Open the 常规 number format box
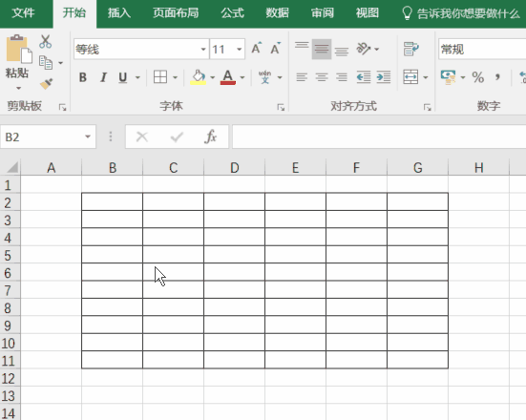 point(482,50)
